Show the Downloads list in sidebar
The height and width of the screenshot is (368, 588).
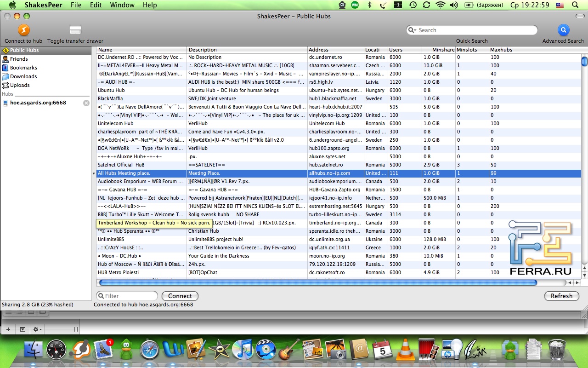tap(23, 76)
